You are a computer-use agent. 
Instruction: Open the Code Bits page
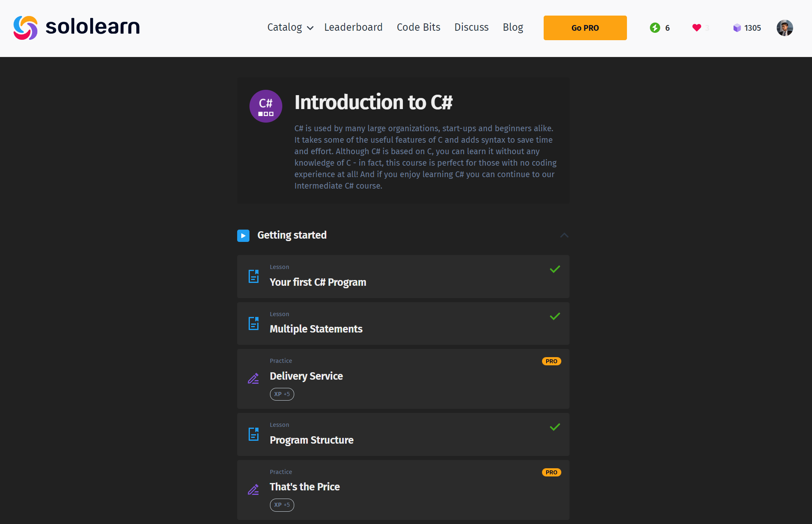point(418,27)
